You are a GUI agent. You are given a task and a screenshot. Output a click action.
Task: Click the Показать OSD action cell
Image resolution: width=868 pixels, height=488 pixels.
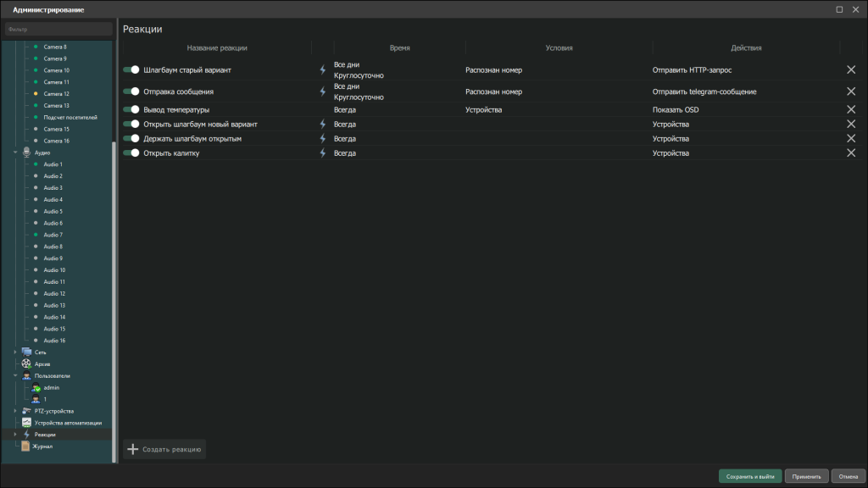click(676, 109)
